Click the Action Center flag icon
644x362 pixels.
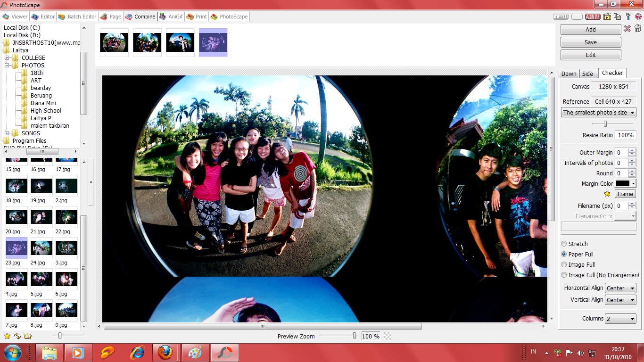pyautogui.click(x=569, y=353)
